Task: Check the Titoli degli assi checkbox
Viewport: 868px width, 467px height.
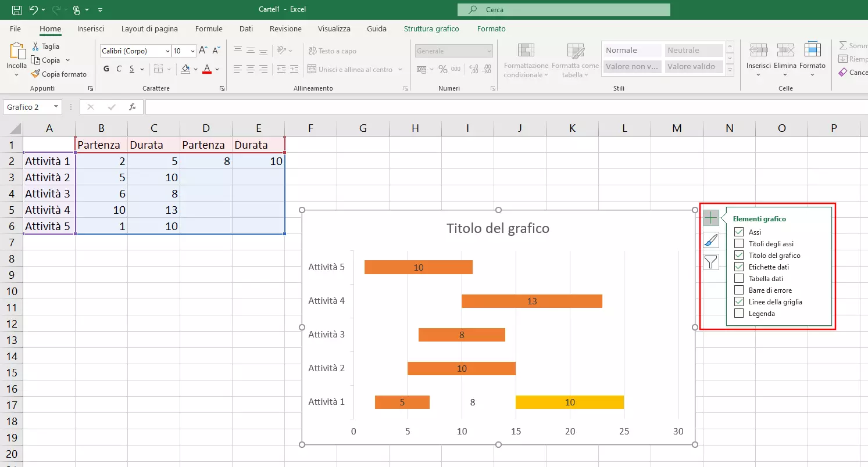Action: click(739, 244)
